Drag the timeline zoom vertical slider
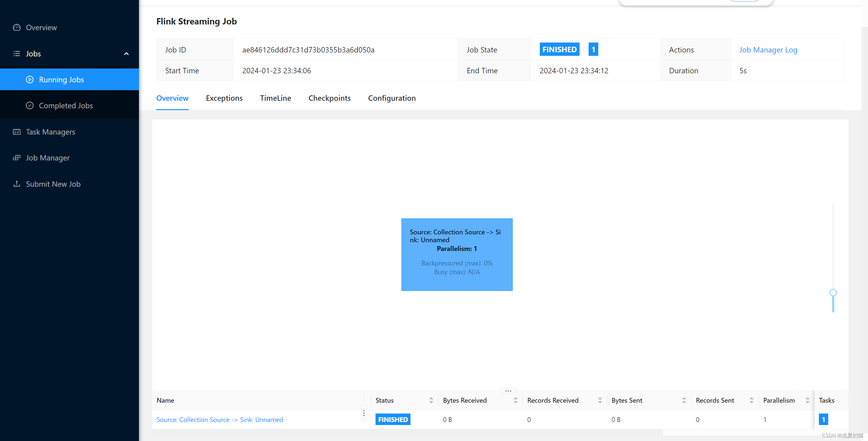Screen dimensions: 868x441 [833, 293]
